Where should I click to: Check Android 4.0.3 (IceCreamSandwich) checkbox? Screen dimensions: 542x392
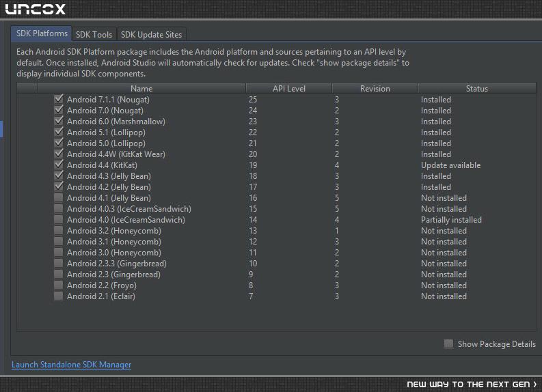[x=59, y=208]
